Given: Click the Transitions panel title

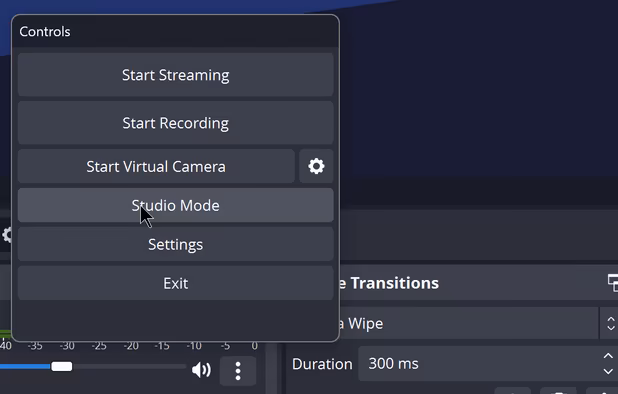Looking at the screenshot, I should (389, 283).
